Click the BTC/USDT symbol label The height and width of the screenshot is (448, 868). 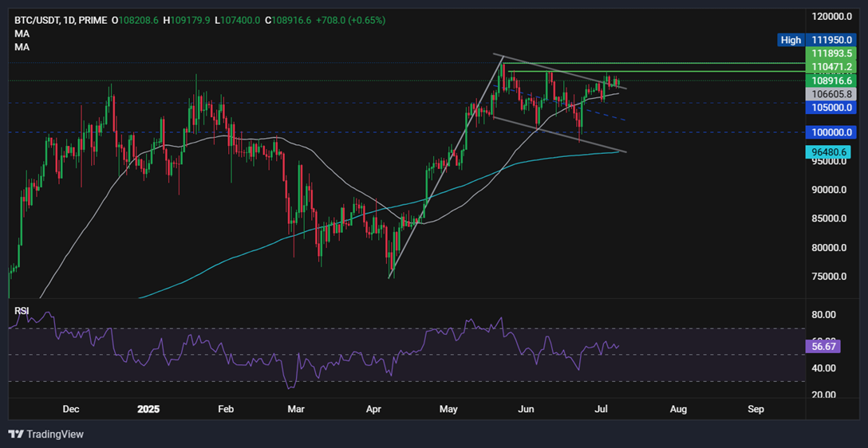point(34,20)
